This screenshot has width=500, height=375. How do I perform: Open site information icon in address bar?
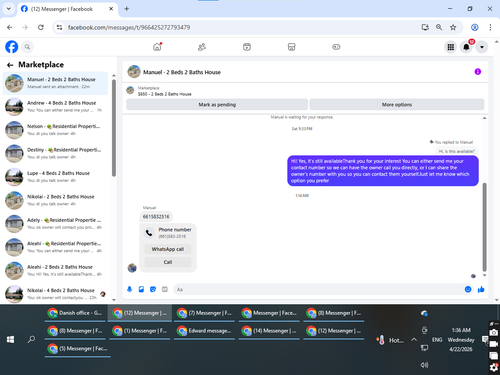[x=59, y=27]
